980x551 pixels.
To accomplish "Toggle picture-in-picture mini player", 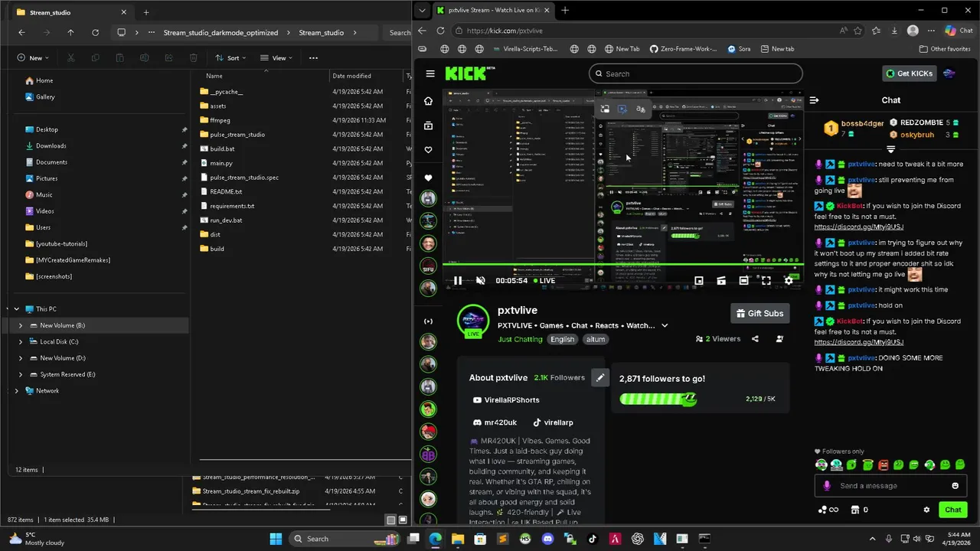I will click(x=699, y=281).
